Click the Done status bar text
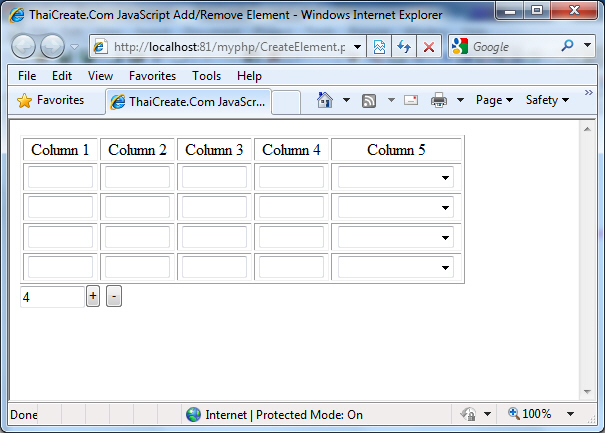The width and height of the screenshot is (605, 433). click(x=24, y=415)
